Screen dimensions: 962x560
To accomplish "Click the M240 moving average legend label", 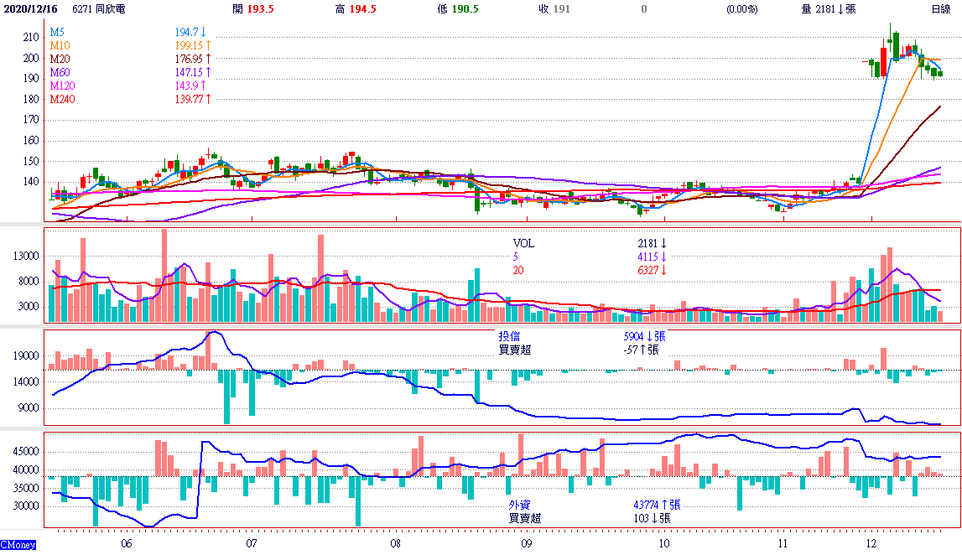I will pos(61,99).
